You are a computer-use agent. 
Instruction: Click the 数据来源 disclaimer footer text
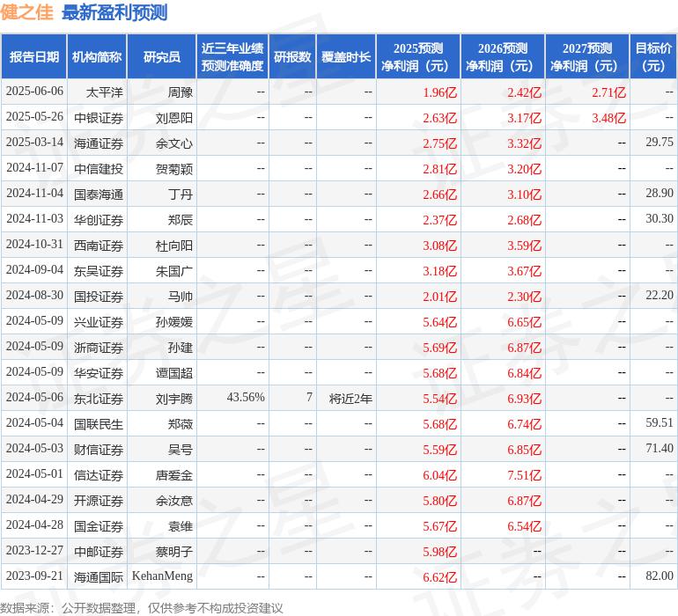[142, 608]
